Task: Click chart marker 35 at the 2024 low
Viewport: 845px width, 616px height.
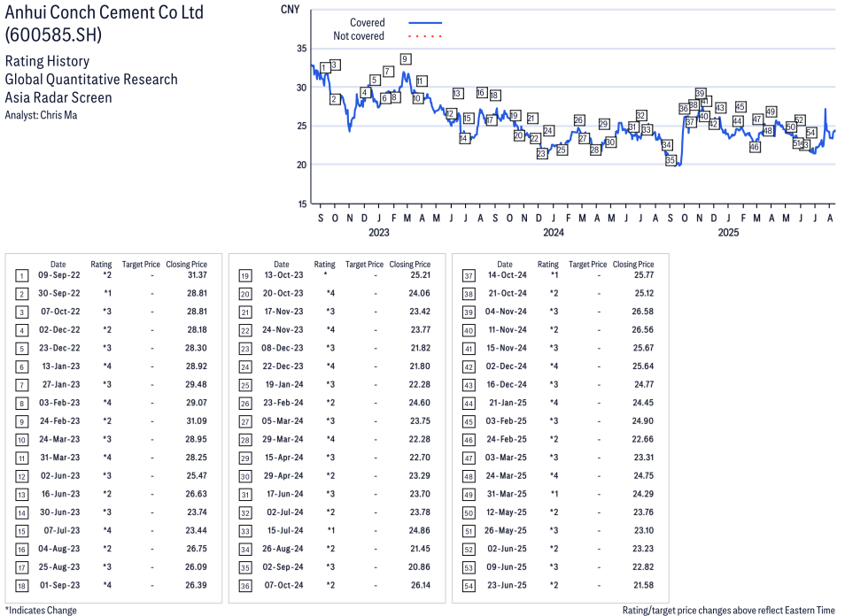Action: 671,160
